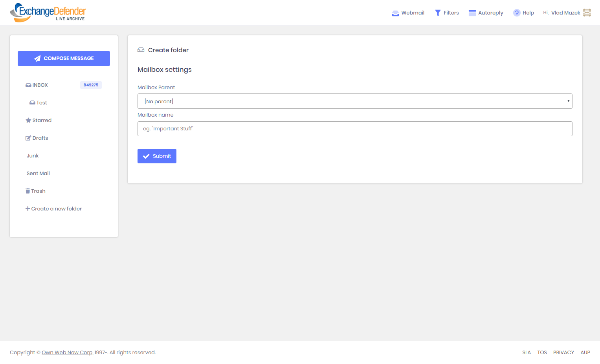Open the Sent Mail folder

[38, 174]
